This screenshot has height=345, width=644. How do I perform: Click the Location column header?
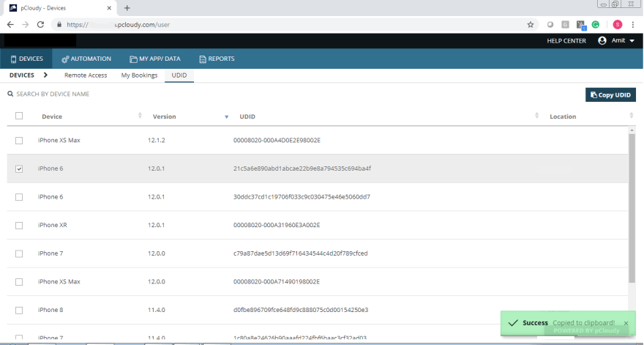[x=563, y=116]
